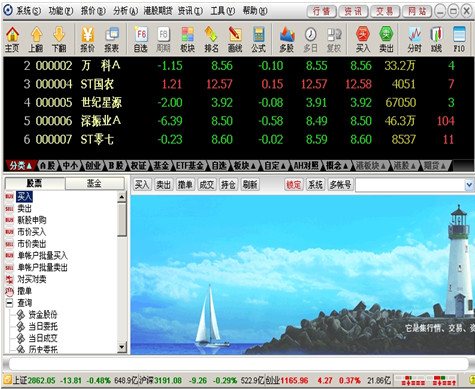Click the 持仓 trade toolbar button
This screenshot has width=475, height=389.
(x=228, y=184)
